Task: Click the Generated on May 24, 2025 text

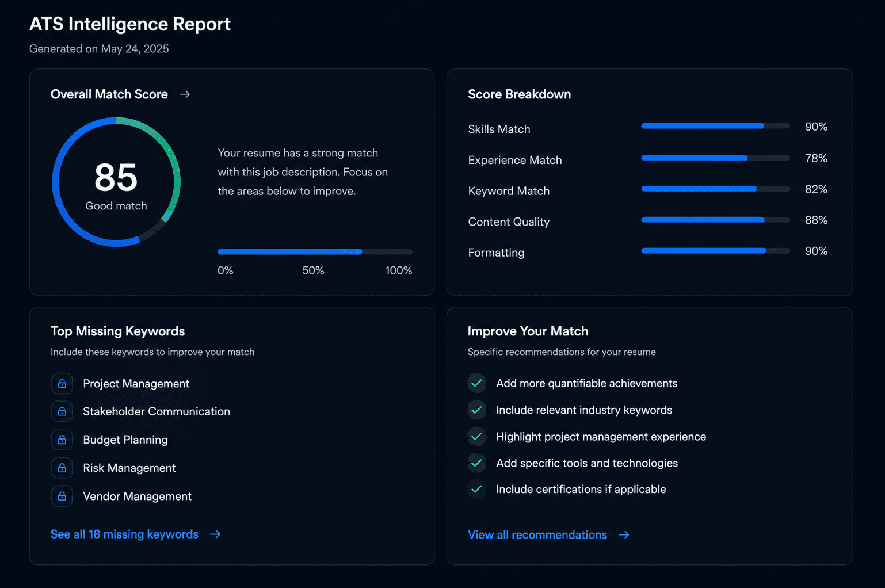Action: [x=99, y=49]
